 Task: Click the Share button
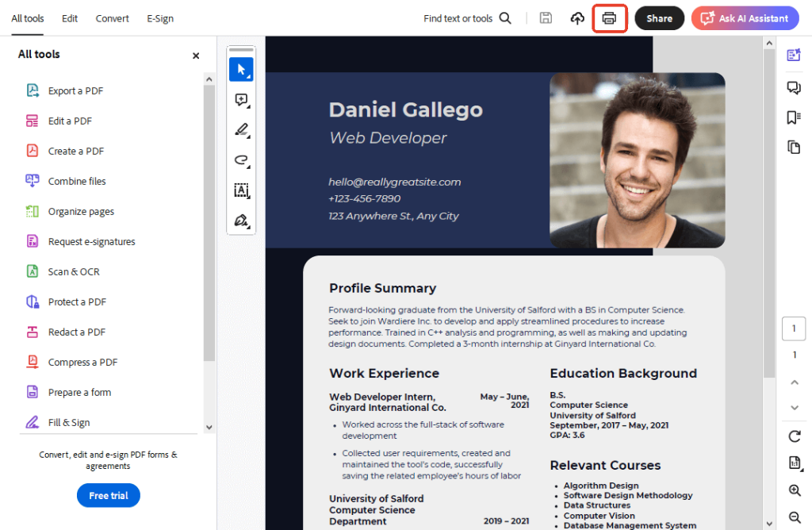point(659,18)
